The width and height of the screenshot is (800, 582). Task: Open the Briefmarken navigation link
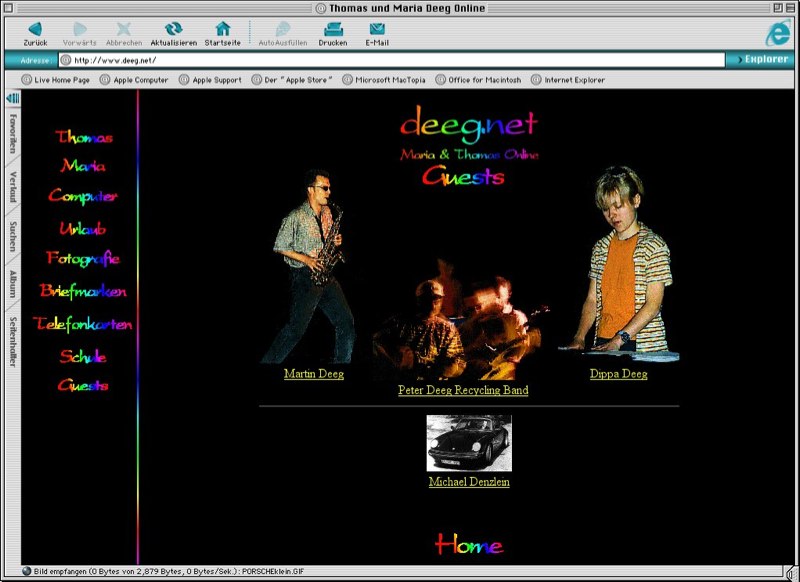83,292
